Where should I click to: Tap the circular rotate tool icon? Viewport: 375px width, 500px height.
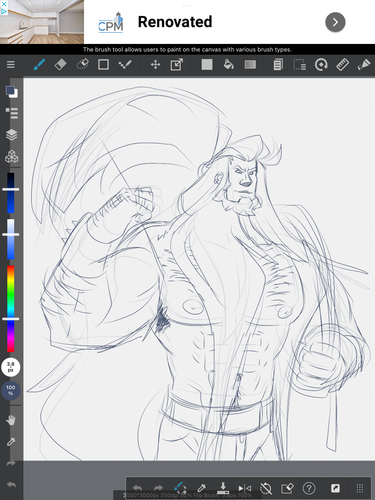tap(321, 64)
